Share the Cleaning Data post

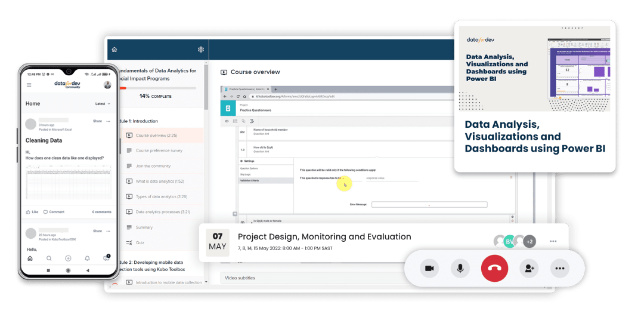tap(97, 121)
